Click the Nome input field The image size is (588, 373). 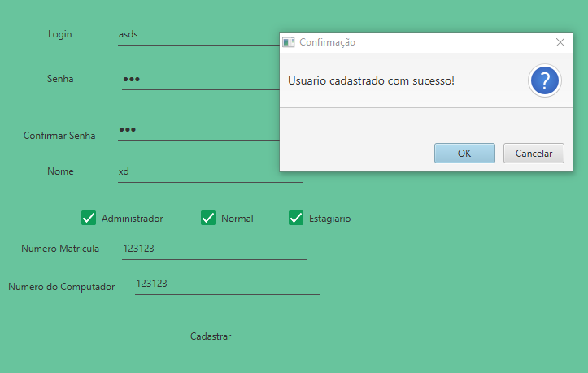[210, 171]
